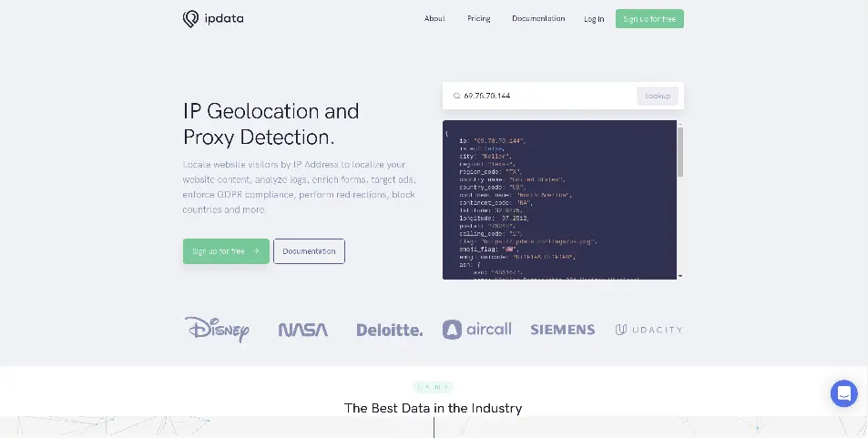Screen dimensions: 868x438
Task: Open the About page
Action: pyautogui.click(x=434, y=19)
